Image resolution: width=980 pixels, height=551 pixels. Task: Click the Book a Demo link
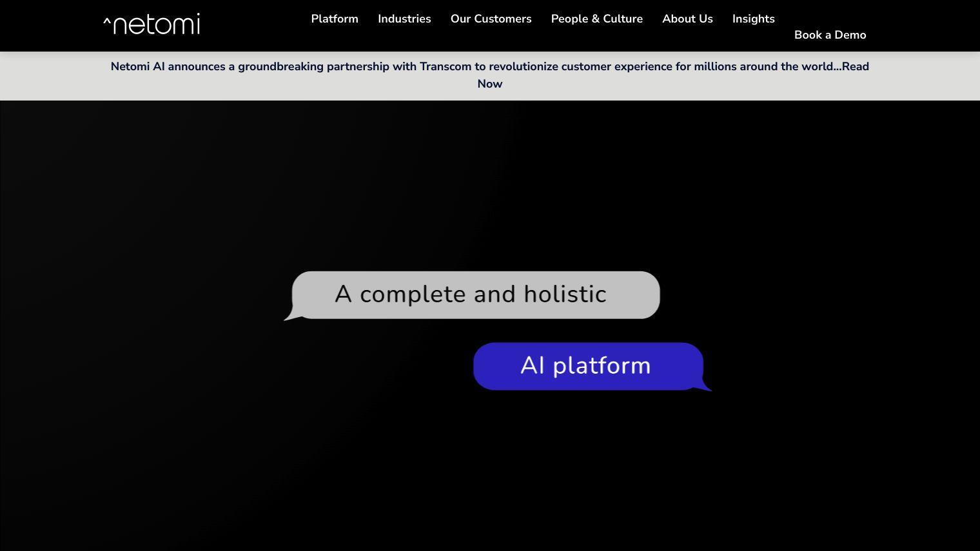point(830,35)
